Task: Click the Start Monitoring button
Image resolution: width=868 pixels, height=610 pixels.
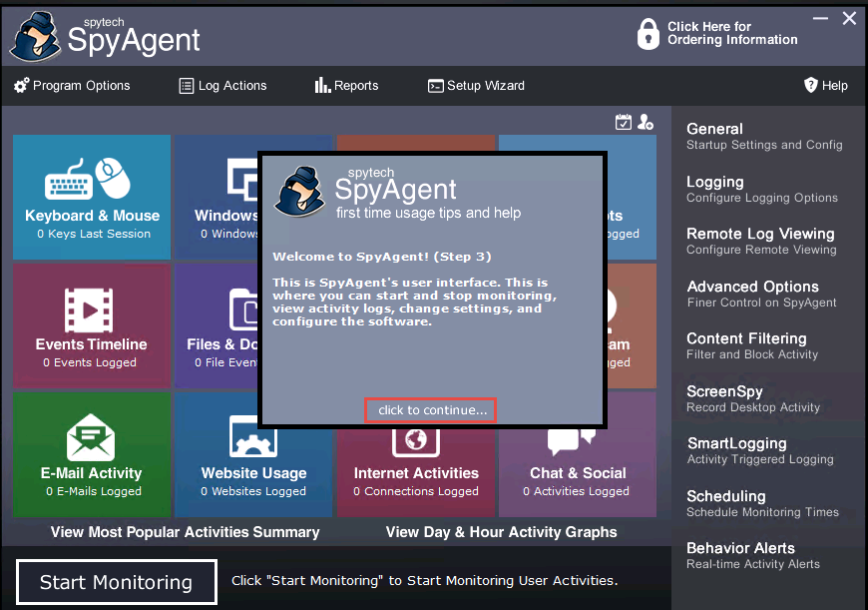Action: [x=117, y=582]
